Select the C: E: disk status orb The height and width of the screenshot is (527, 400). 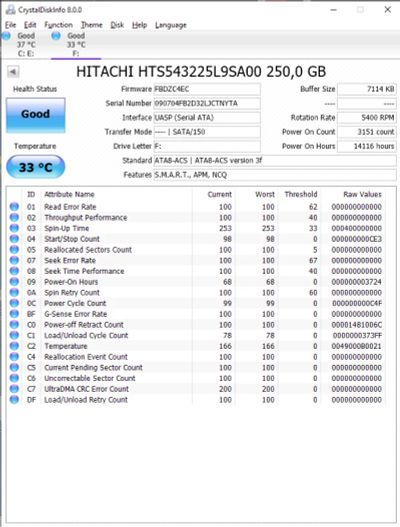[6, 36]
